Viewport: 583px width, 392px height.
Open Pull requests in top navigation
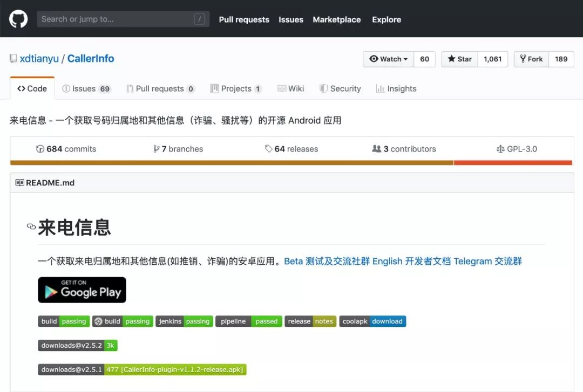pyautogui.click(x=244, y=19)
